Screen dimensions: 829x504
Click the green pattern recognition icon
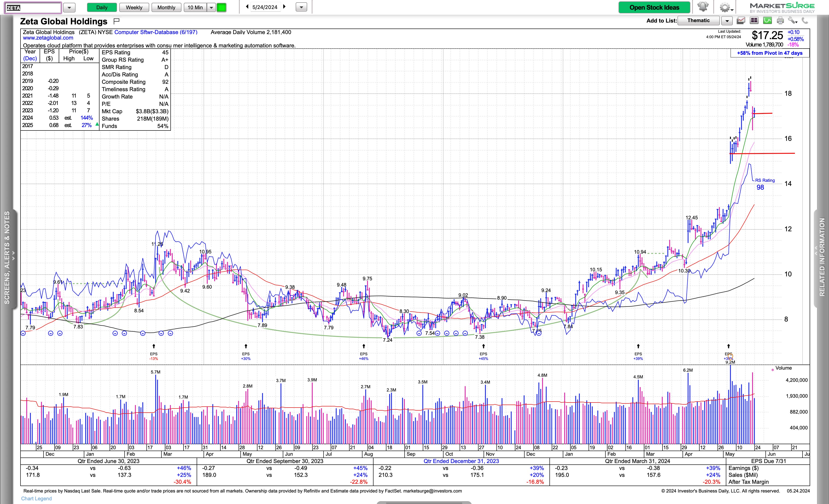point(768,20)
